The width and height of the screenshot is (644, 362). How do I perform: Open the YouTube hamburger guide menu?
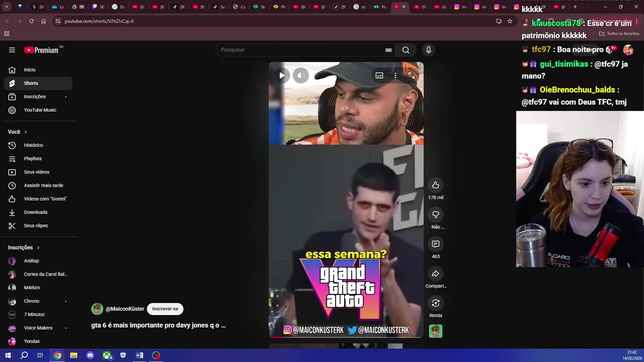tap(12, 50)
